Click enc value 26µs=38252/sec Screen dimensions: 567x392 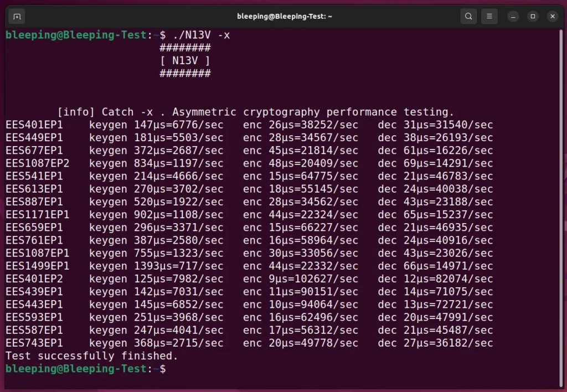pyautogui.click(x=313, y=125)
